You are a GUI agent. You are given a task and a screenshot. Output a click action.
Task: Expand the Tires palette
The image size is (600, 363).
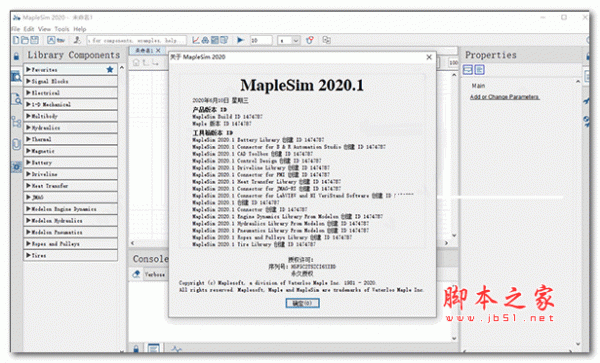(x=70, y=256)
